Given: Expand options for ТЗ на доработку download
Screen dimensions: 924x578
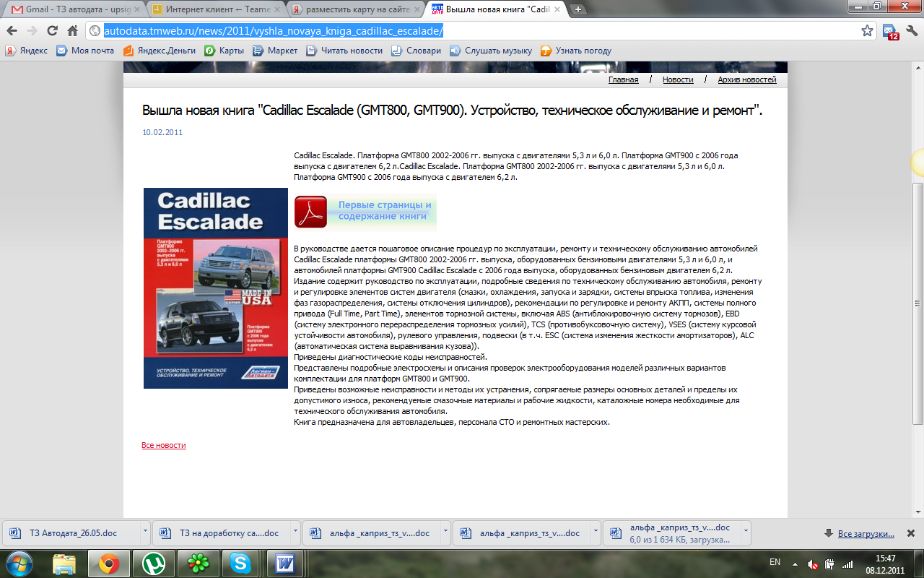Looking at the screenshot, I should click(x=295, y=533).
